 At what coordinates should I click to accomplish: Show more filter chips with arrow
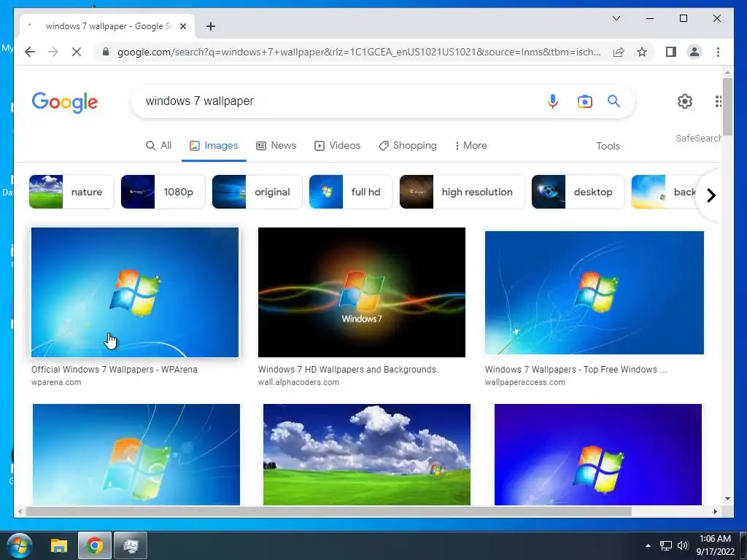(711, 195)
